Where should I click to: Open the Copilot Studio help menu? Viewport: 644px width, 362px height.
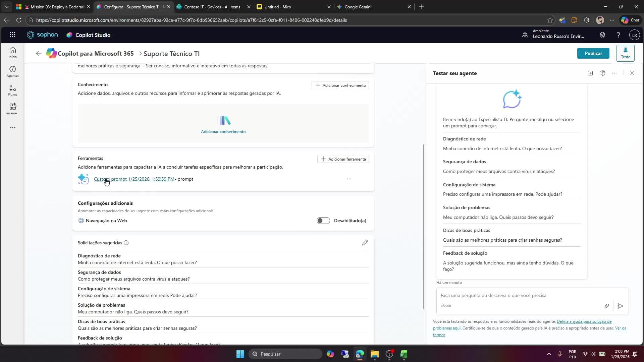(x=618, y=35)
